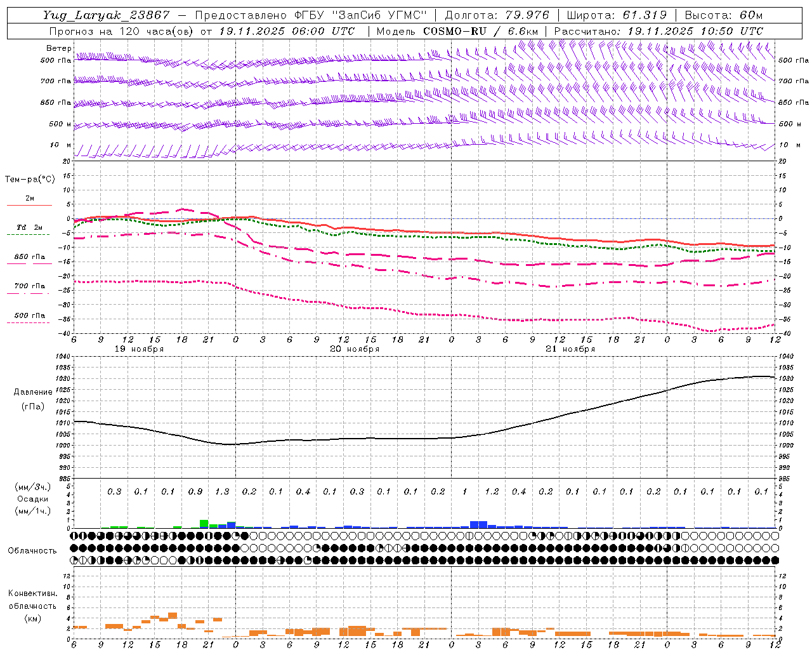Click the 'Облачность' cloud cover row label

click(x=32, y=551)
